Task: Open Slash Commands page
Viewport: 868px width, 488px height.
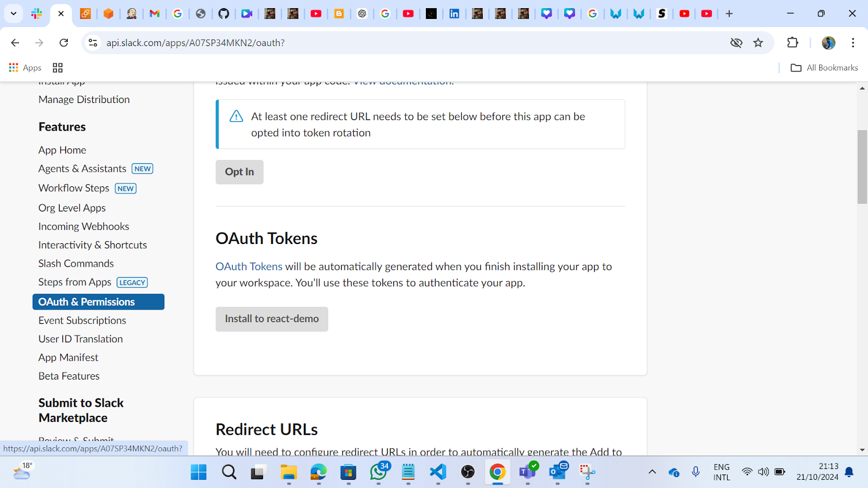Action: coord(76,263)
